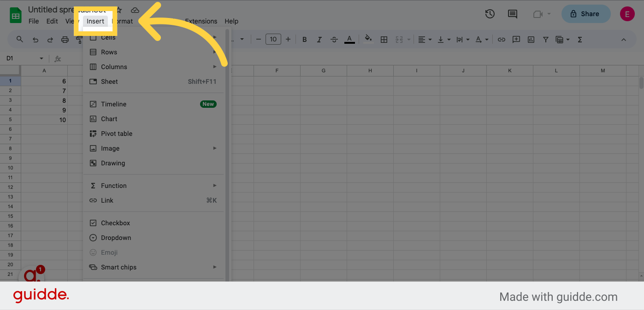Toggle bold formatting on selection
644x310 pixels.
tap(304, 39)
